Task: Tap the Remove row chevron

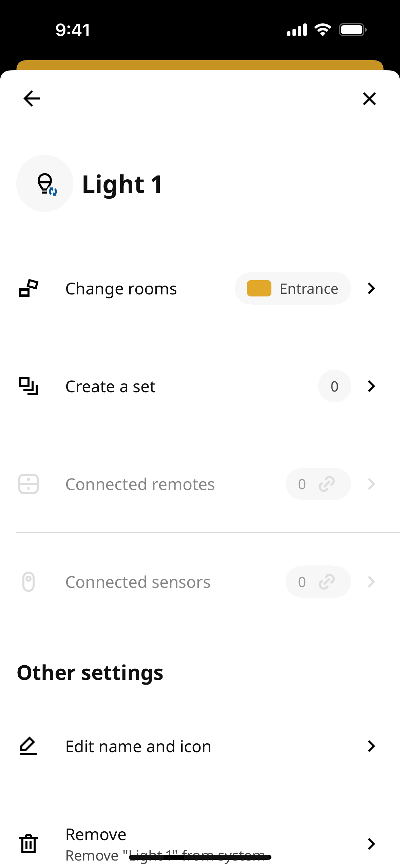Action: 372,844
